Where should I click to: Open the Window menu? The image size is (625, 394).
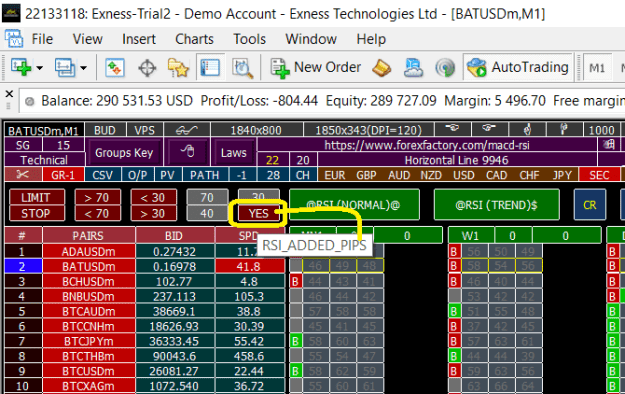[311, 39]
